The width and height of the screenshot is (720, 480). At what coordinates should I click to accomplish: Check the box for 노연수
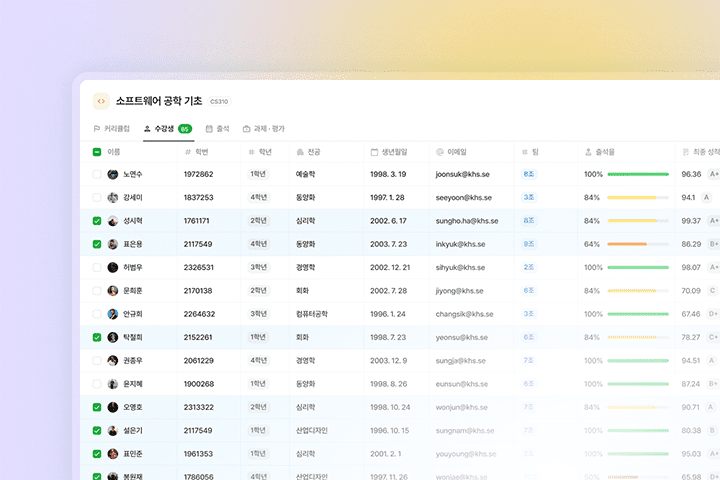point(97,174)
